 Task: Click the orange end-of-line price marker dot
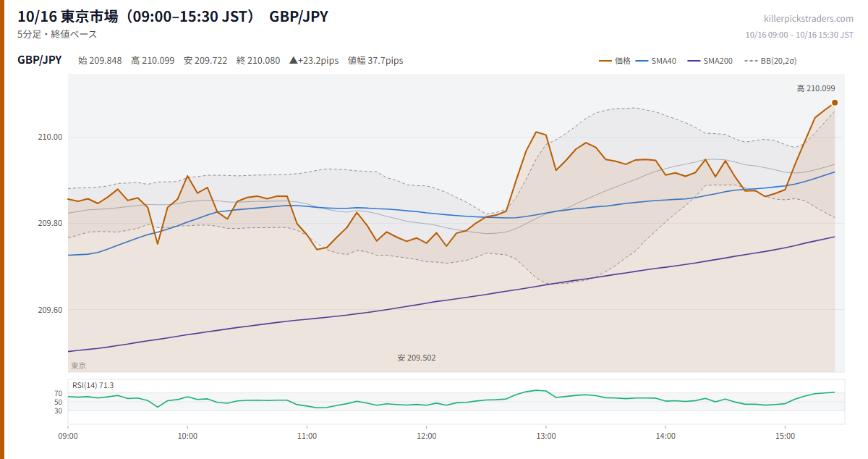(835, 103)
